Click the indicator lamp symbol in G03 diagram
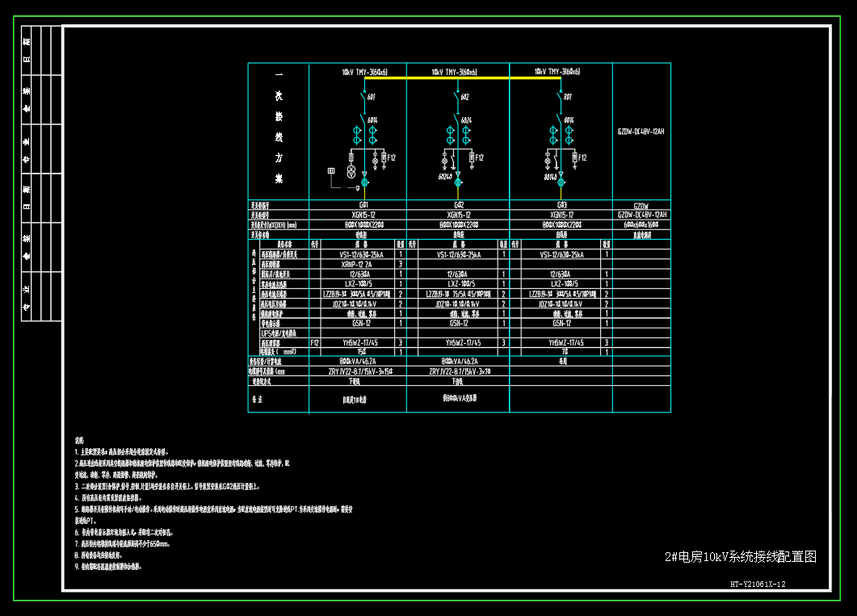This screenshot has height=616, width=857. tap(547, 160)
